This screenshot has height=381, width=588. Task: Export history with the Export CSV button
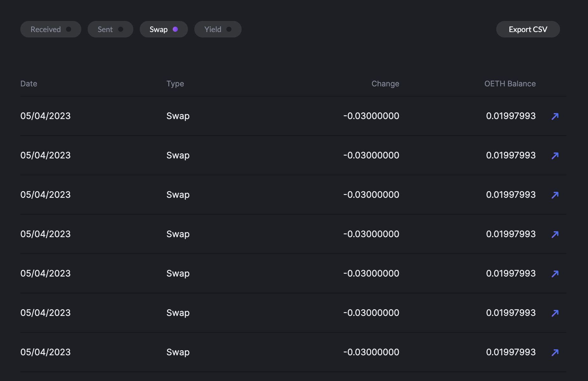tap(528, 29)
